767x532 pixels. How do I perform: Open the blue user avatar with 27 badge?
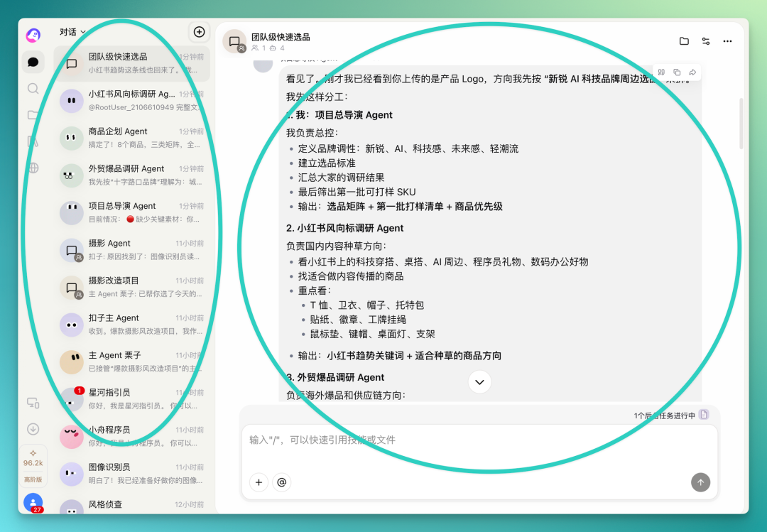tap(33, 503)
